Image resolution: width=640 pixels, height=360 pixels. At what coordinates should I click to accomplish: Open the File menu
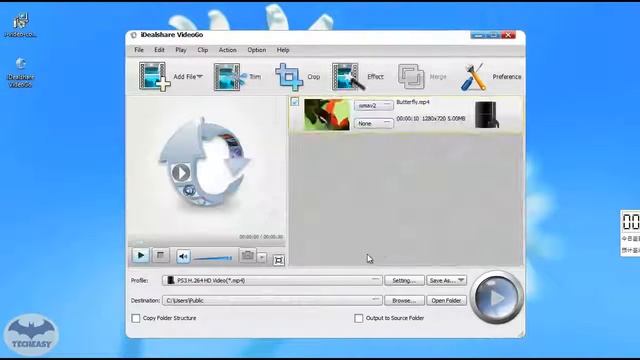(x=139, y=50)
